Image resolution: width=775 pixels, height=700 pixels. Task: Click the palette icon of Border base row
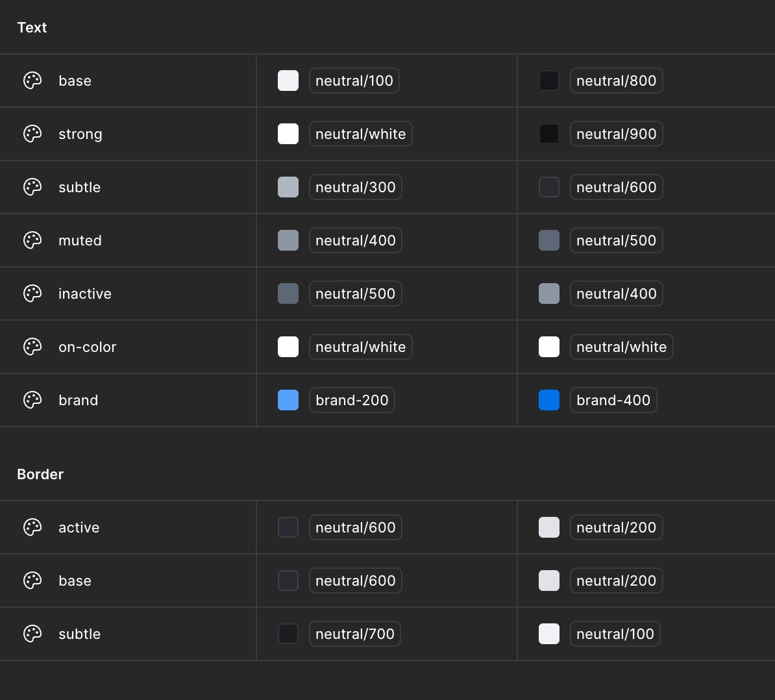pos(32,581)
